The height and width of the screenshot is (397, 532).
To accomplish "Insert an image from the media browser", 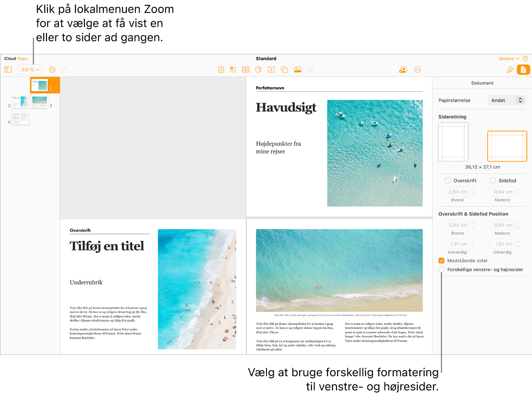I will pos(298,70).
